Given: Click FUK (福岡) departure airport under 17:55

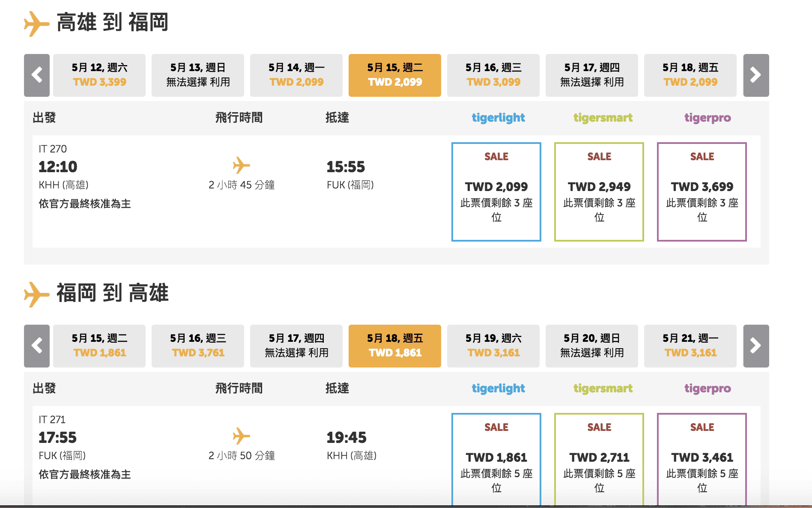Looking at the screenshot, I should coord(62,456).
